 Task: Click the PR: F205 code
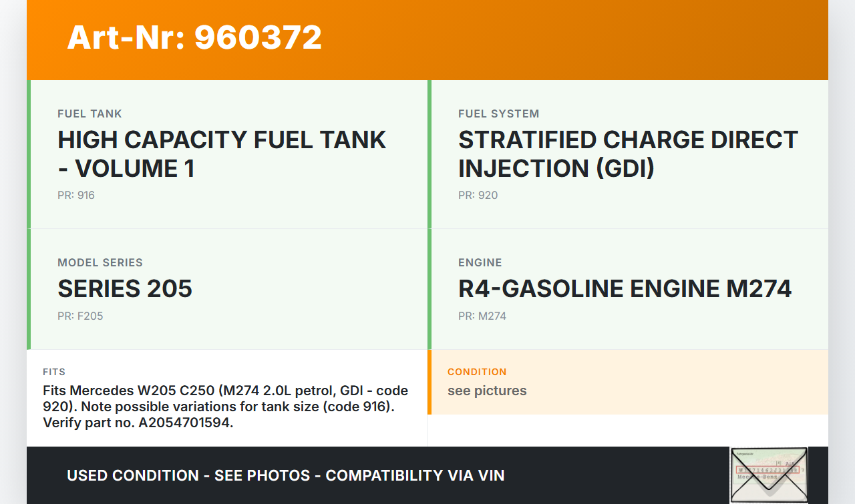coord(80,316)
